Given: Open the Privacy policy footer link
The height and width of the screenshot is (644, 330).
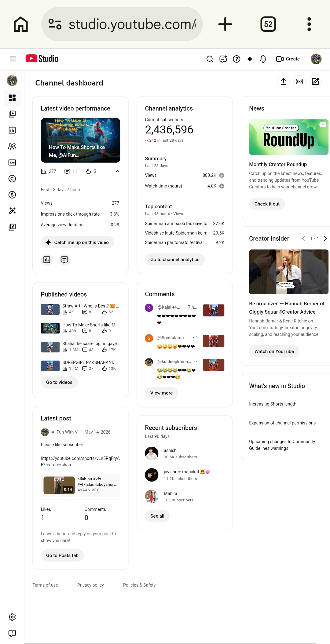Looking at the screenshot, I should tap(90, 585).
